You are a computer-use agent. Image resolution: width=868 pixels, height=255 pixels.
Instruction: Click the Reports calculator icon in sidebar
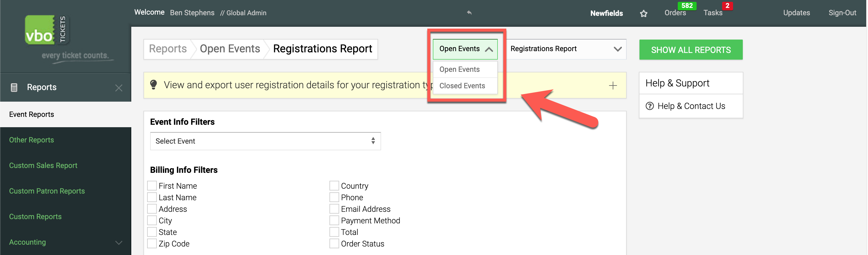[14, 87]
